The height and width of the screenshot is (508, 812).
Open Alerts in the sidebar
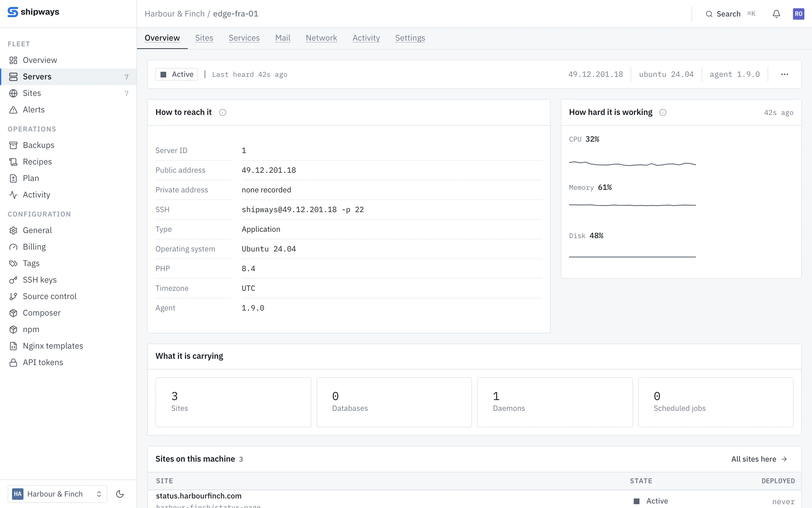(x=69, y=110)
